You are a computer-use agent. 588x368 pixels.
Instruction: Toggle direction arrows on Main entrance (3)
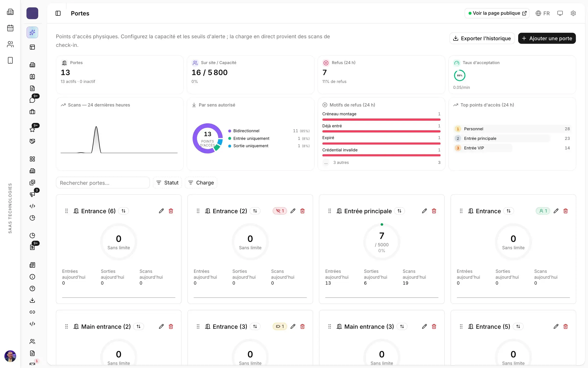click(x=402, y=327)
